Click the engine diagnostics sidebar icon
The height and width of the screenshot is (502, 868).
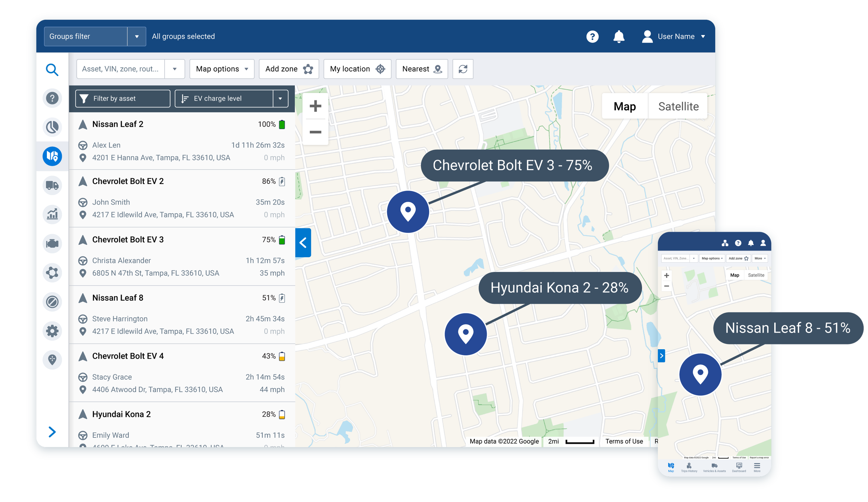point(52,243)
